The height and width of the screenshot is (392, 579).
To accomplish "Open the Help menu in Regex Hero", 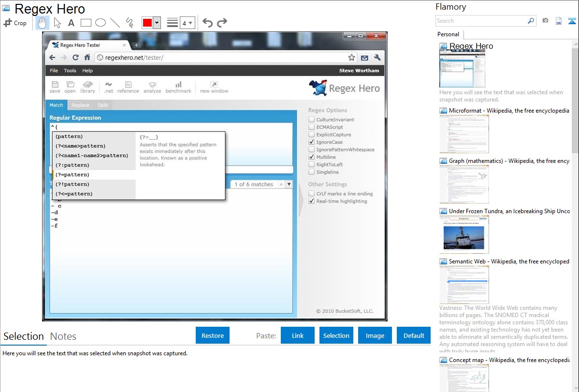I will [87, 71].
